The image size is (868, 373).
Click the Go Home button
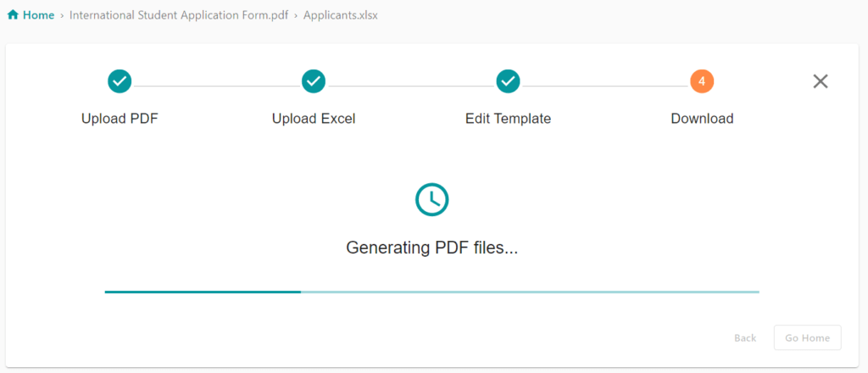pyautogui.click(x=808, y=337)
